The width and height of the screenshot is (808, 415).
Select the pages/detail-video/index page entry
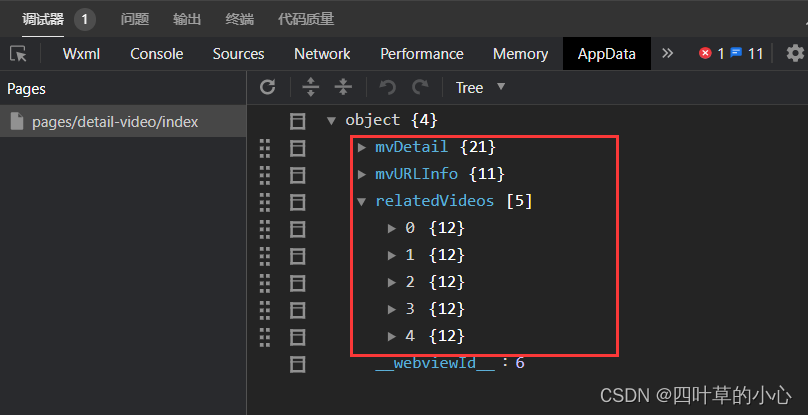[123, 122]
